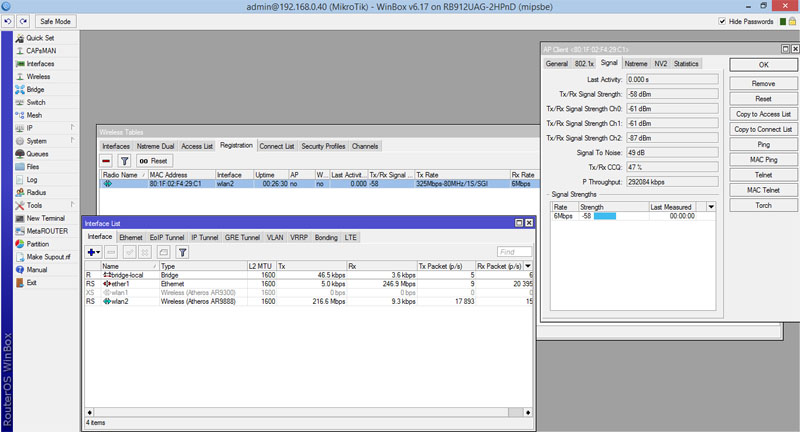Switch to Security Profiles tab
This screenshot has width=800, height=432.
tap(323, 146)
